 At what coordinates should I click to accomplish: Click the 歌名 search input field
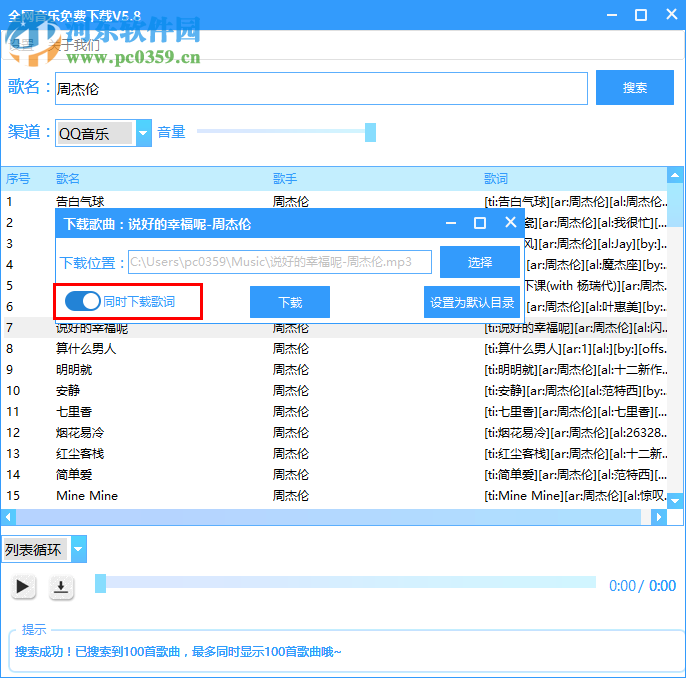point(321,89)
